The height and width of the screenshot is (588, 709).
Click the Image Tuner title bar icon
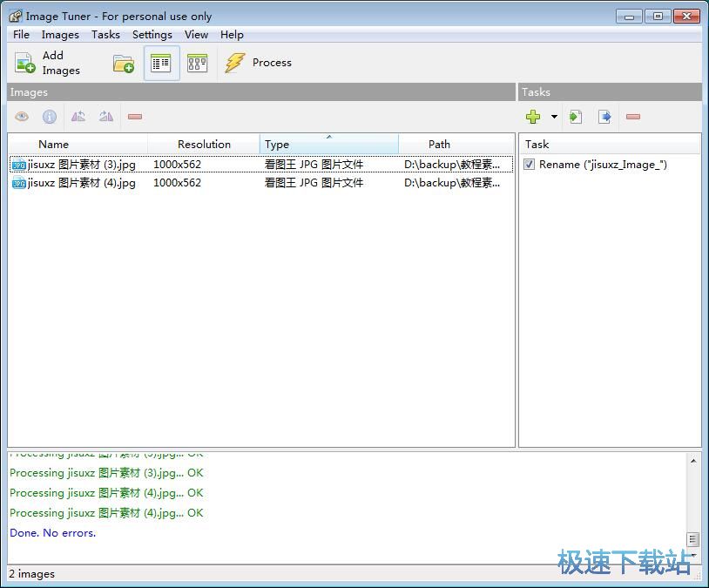(x=16, y=17)
